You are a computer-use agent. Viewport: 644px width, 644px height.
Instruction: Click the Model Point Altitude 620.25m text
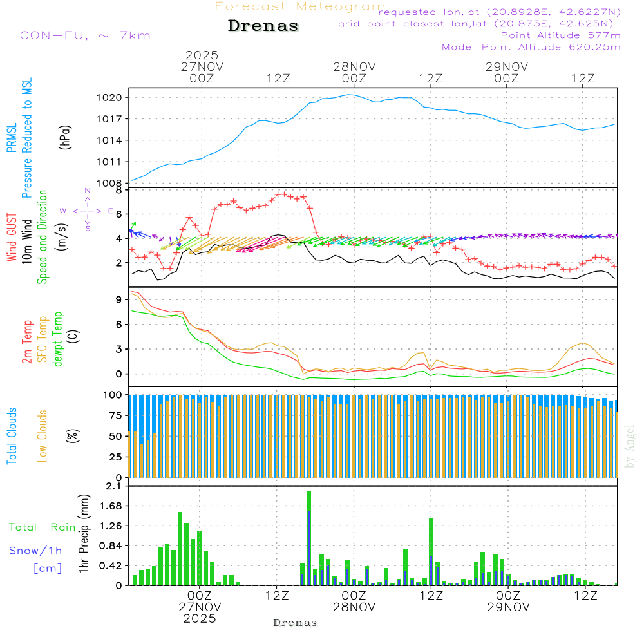tap(531, 47)
